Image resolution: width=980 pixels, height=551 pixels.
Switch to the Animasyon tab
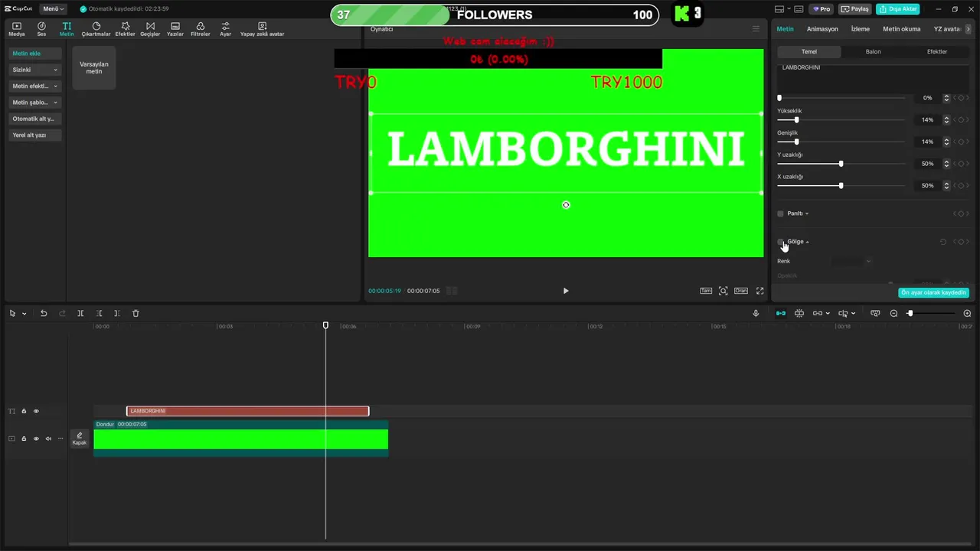(x=822, y=29)
